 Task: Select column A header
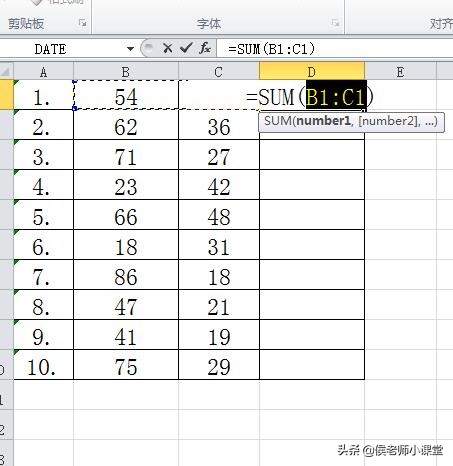pos(43,72)
